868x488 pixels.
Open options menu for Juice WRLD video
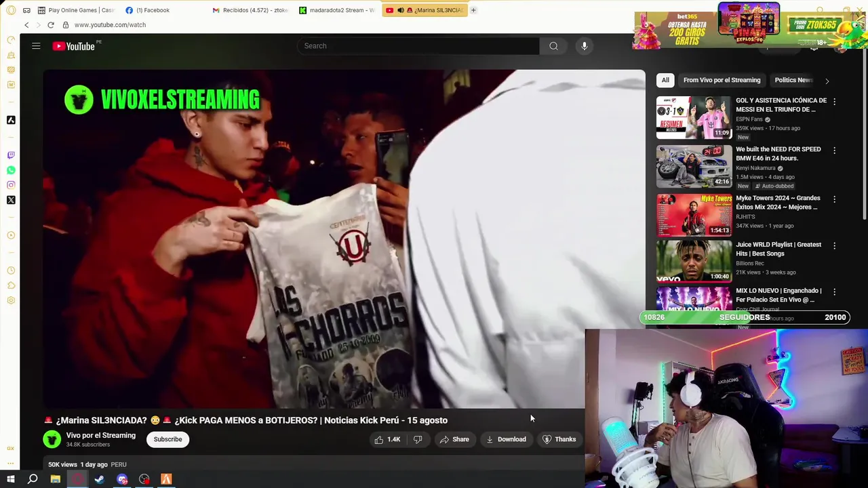point(835,245)
